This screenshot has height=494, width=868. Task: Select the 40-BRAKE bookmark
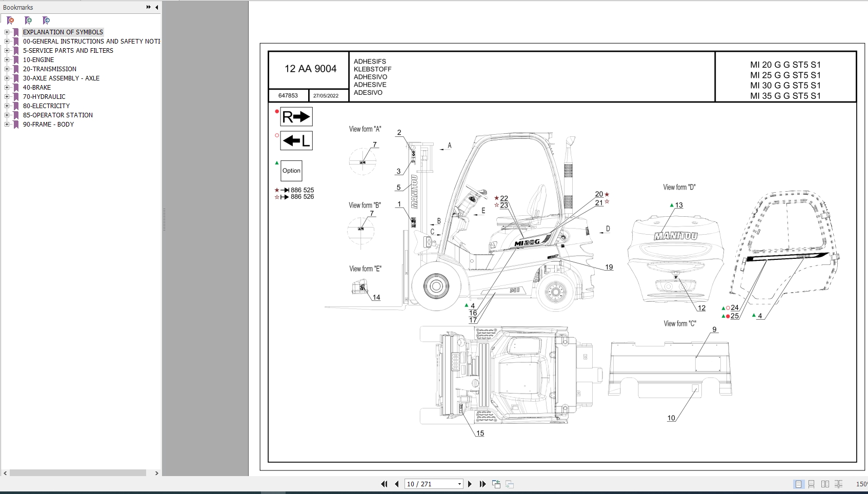click(x=37, y=87)
